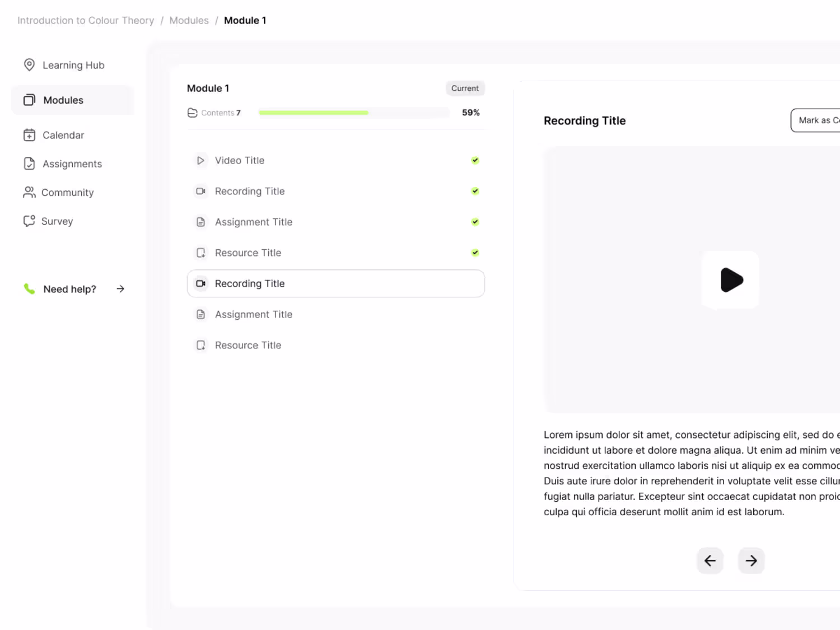Viewport: 840px width, 630px height.
Task: Go to previous content with left arrow
Action: (710, 561)
